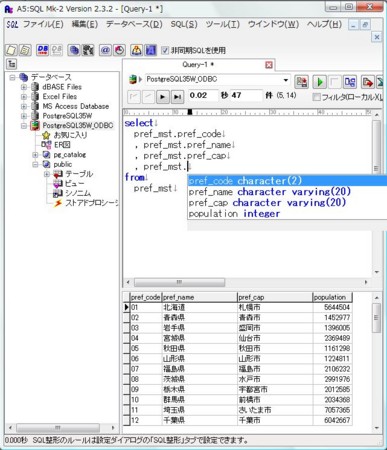This screenshot has width=387, height=450.
Task: Click the A5:SQL app icon in title bar
Action: [x=8, y=9]
